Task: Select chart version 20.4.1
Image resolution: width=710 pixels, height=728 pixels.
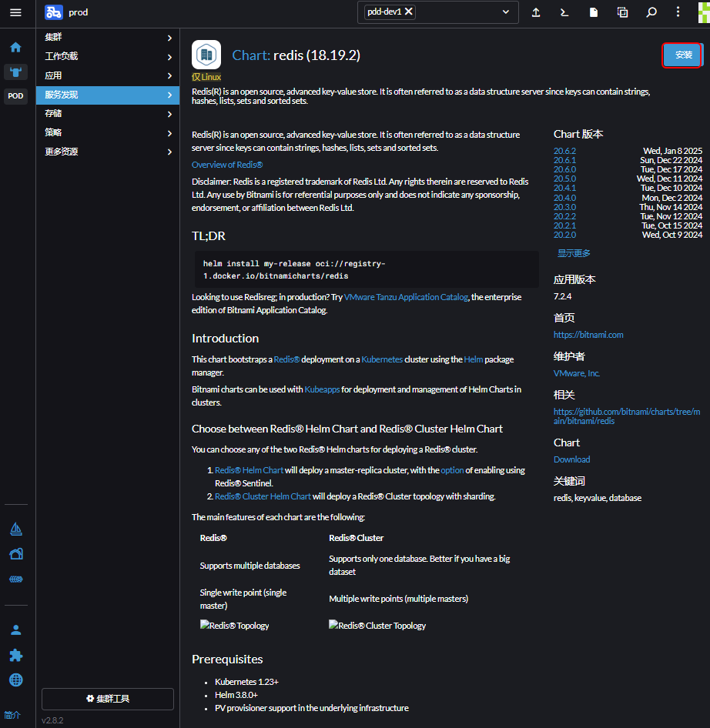Action: [x=564, y=188]
